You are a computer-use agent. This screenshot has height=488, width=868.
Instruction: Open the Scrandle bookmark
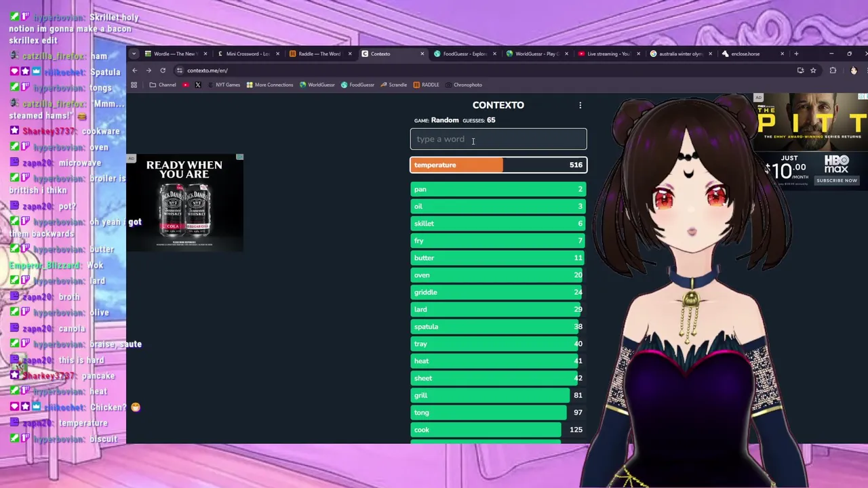[394, 85]
